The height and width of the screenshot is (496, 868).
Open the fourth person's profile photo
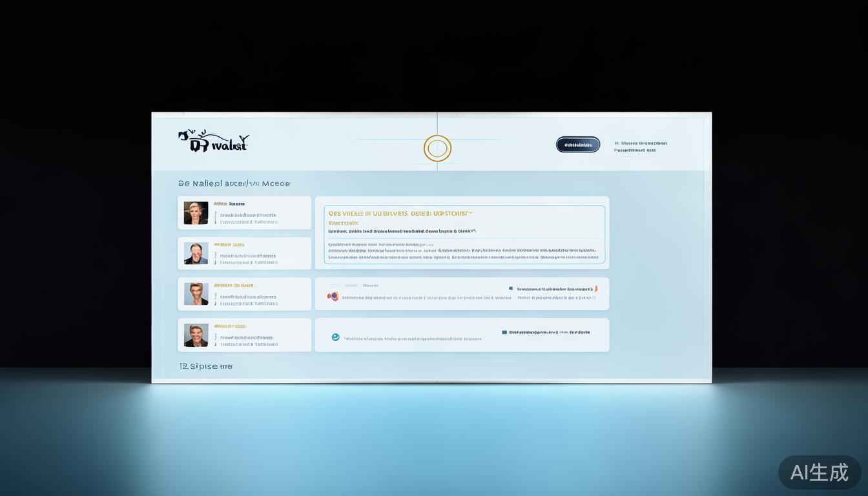pyautogui.click(x=196, y=335)
